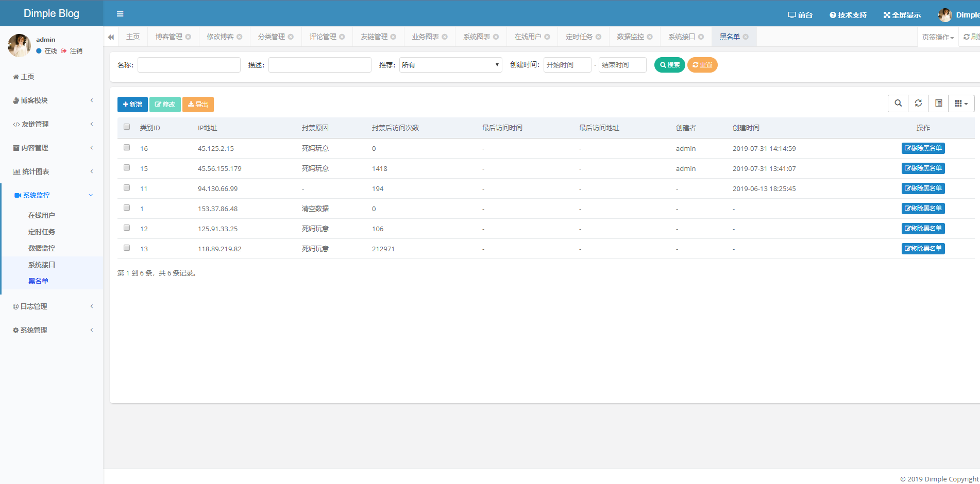
Task: Click the 注销 logout link
Action: (72, 51)
